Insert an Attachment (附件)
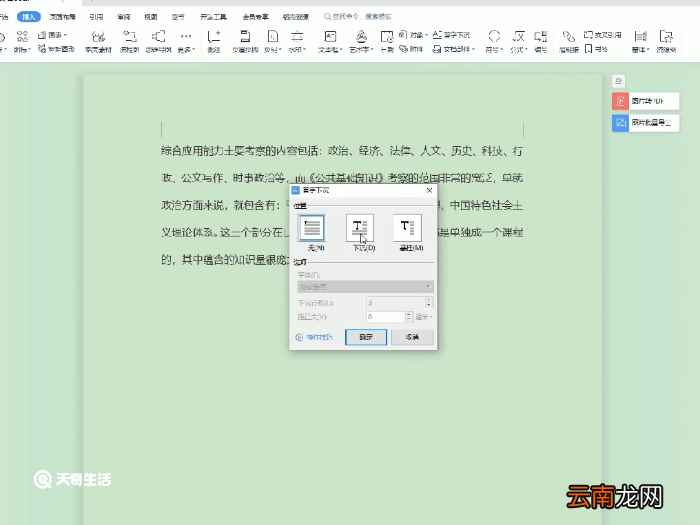700x525 pixels. click(411, 49)
